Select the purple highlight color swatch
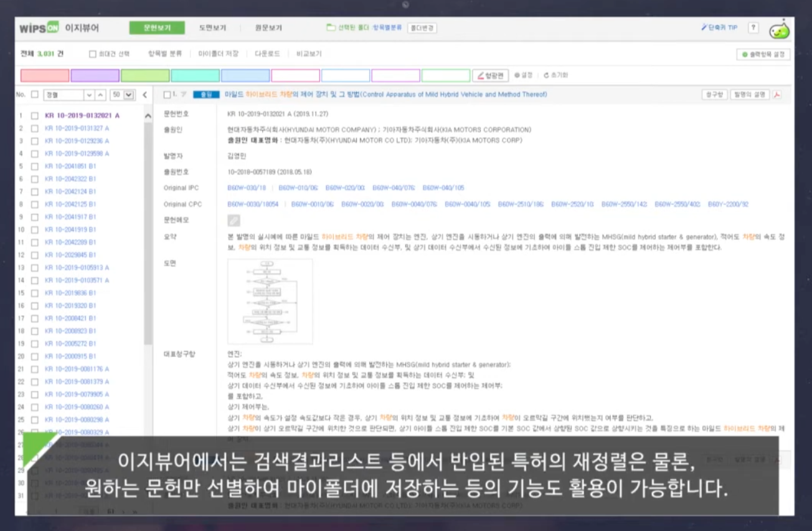812x531 pixels. [95, 75]
